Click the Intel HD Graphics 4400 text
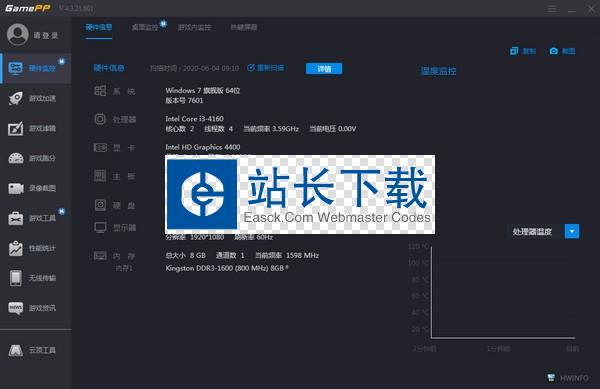The image size is (600, 389). [203, 147]
